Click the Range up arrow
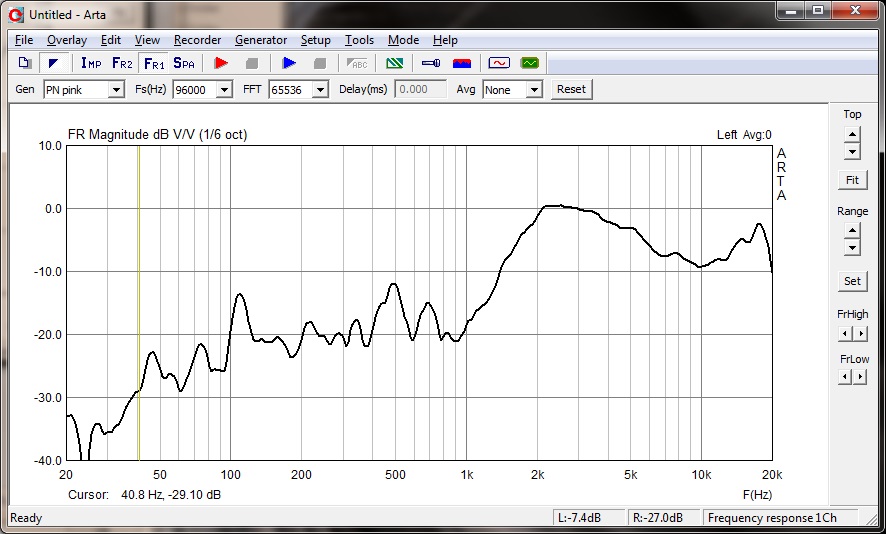This screenshot has height=534, width=886. coord(852,231)
